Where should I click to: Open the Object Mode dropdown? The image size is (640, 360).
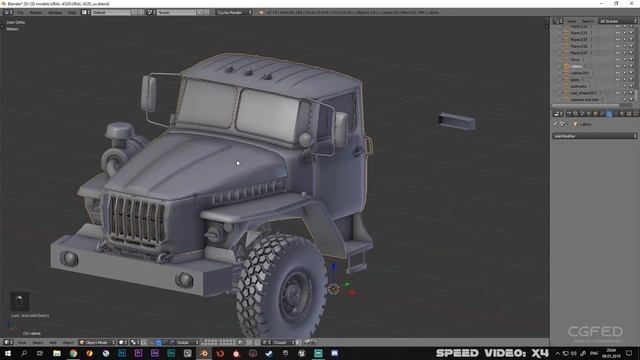[x=97, y=342]
